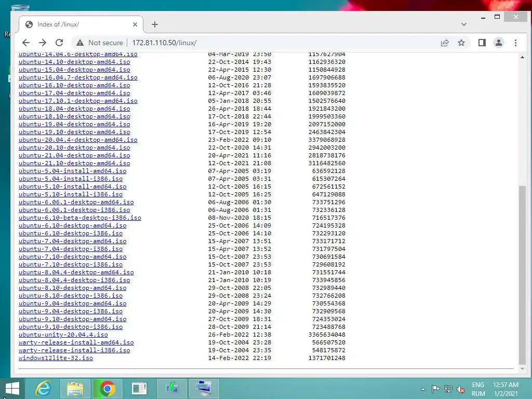532x399 pixels.
Task: Click the muted volume tray icon
Action: click(461, 389)
